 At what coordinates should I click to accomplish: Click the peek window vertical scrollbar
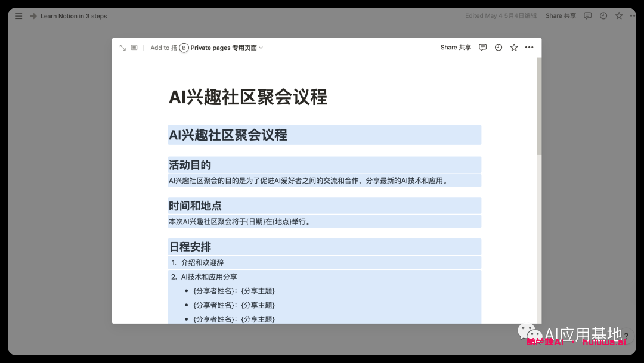click(x=539, y=107)
